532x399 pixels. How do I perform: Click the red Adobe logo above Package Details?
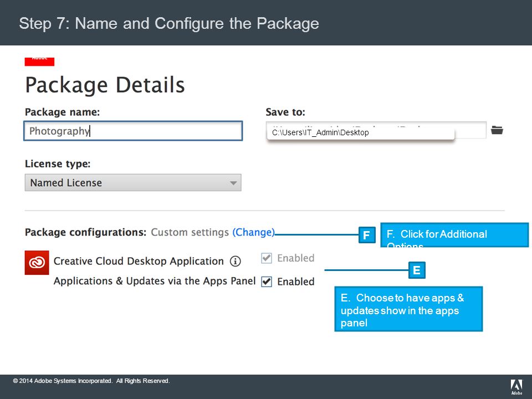[39, 62]
